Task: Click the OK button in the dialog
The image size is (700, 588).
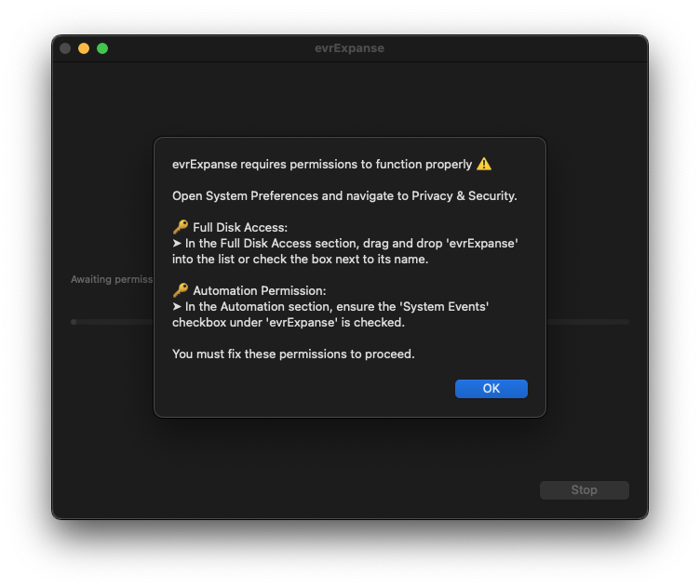Action: [491, 389]
